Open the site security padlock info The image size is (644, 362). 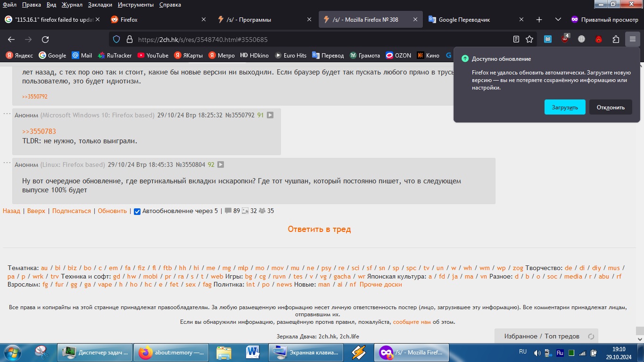(x=130, y=40)
